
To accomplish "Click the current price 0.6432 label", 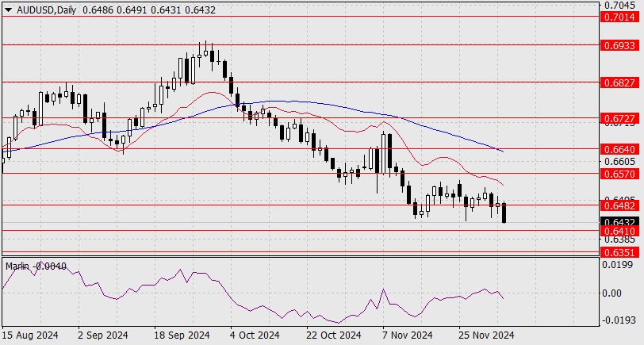I will click(619, 221).
